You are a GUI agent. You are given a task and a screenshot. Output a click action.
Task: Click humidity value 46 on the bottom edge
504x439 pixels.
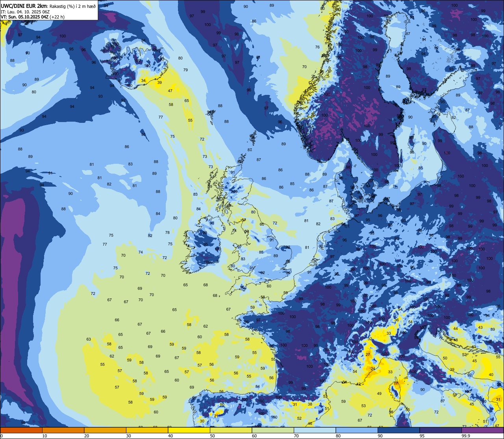coord(310,424)
